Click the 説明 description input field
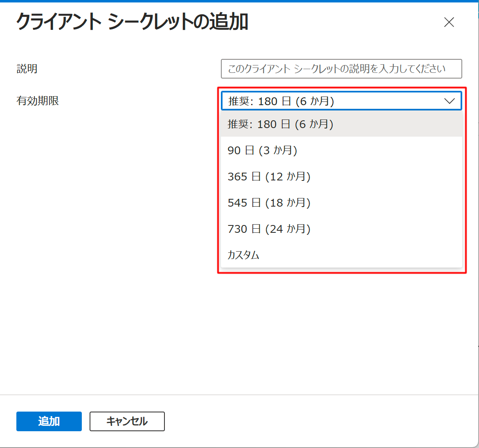 tap(341, 69)
